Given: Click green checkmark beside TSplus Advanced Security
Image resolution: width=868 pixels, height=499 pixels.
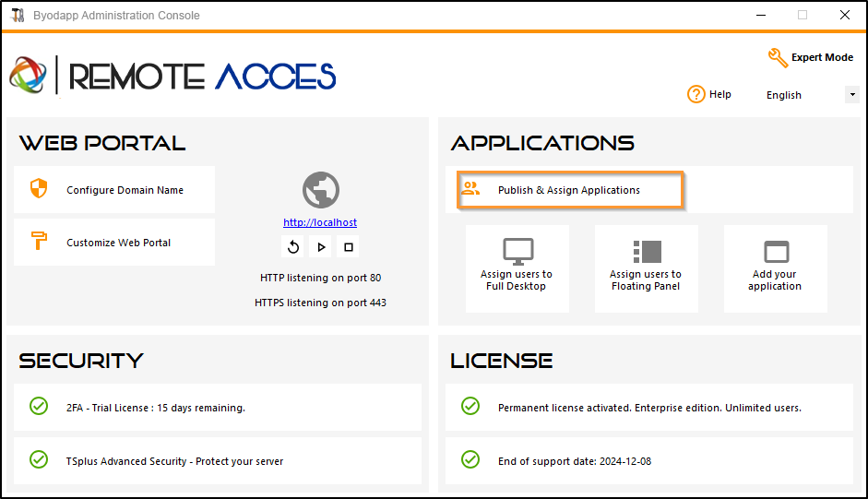Looking at the screenshot, I should 39,459.
